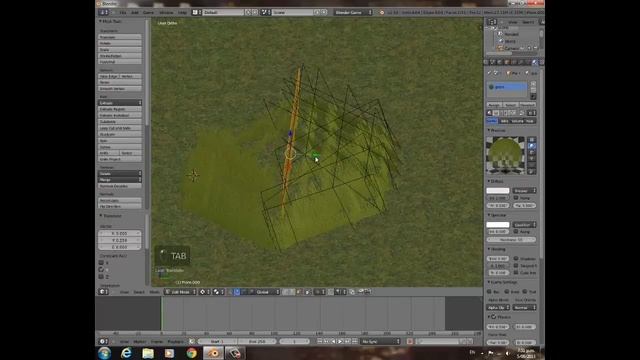Enable Diffuse Ramp checkbox

pyautogui.click(x=516, y=198)
